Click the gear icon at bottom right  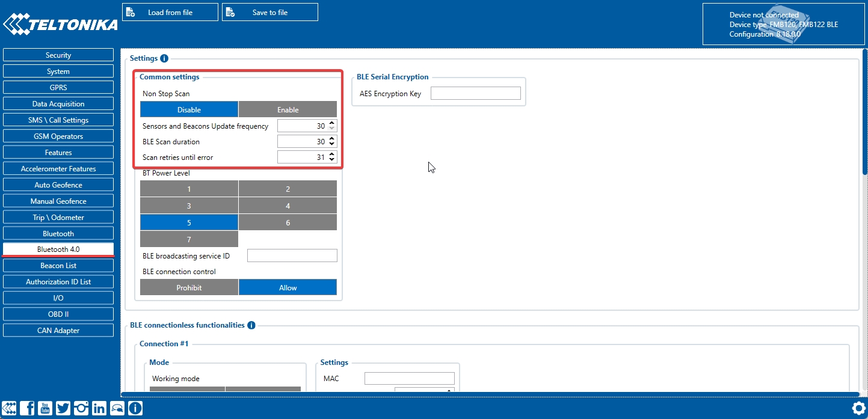coord(859,407)
